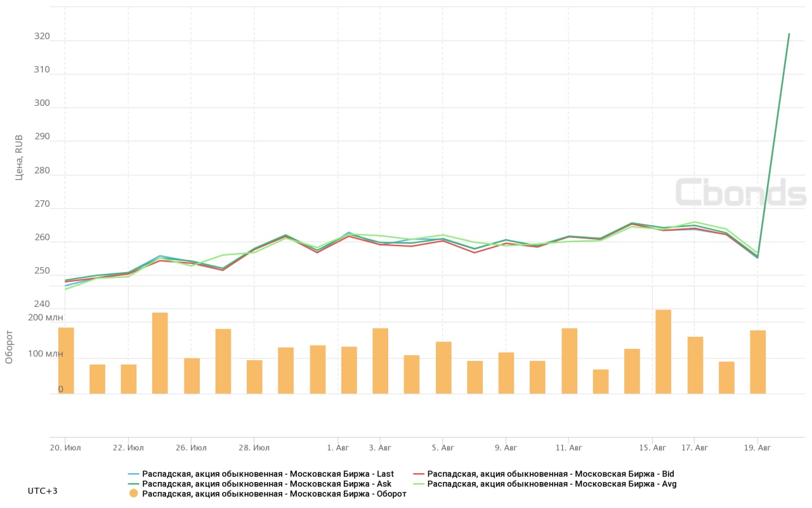Click the 260 price axis value
The height and width of the screenshot is (508, 812).
[x=42, y=238]
